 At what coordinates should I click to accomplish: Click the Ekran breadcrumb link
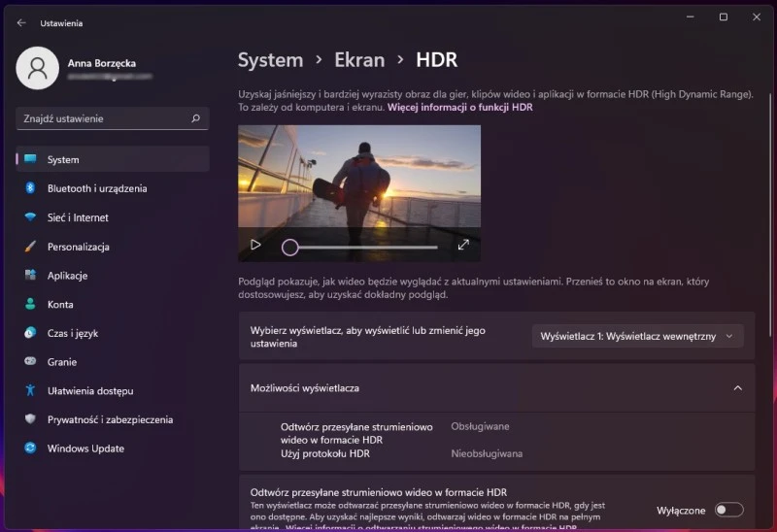click(x=359, y=60)
